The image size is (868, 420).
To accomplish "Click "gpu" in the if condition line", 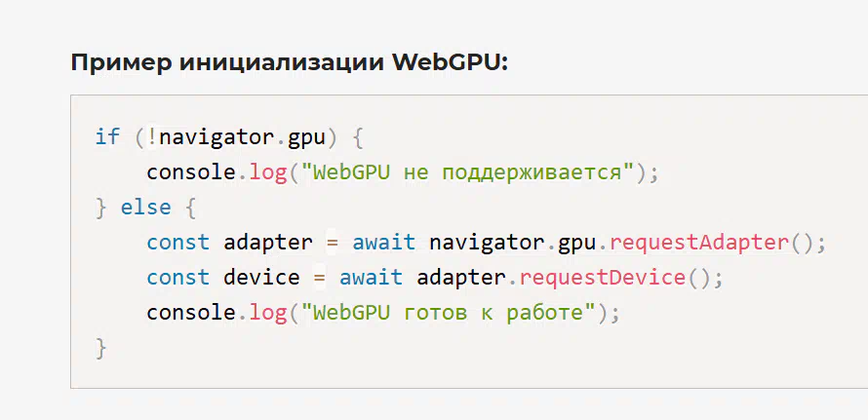I will point(306,138).
